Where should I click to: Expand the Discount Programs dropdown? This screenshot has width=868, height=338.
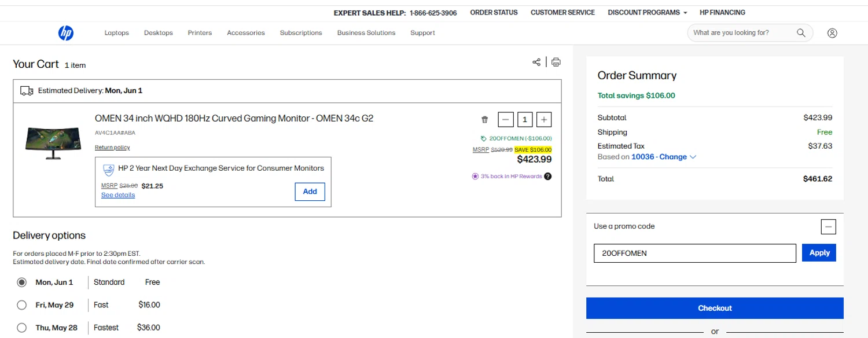pyautogui.click(x=648, y=12)
